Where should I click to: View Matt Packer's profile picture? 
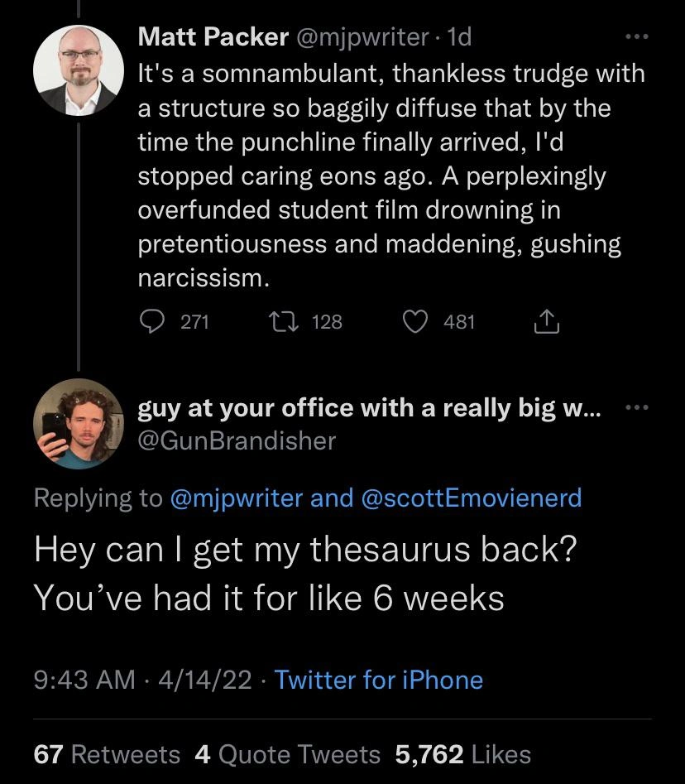tap(78, 70)
